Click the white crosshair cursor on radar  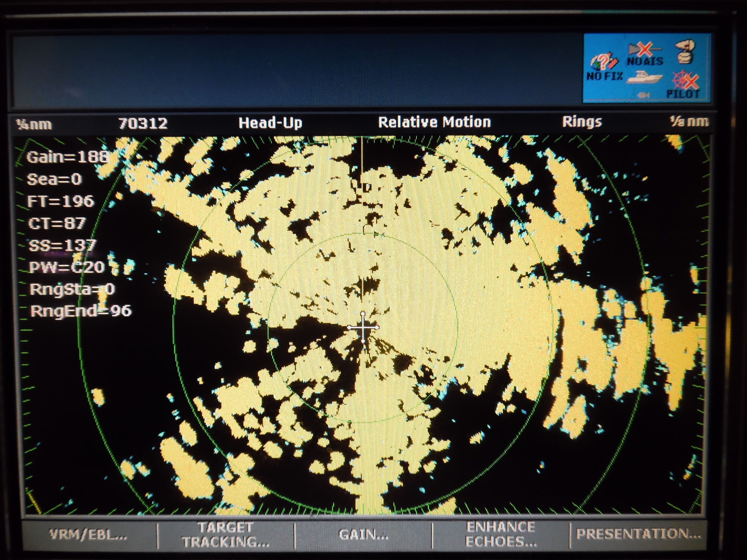pyautogui.click(x=363, y=327)
